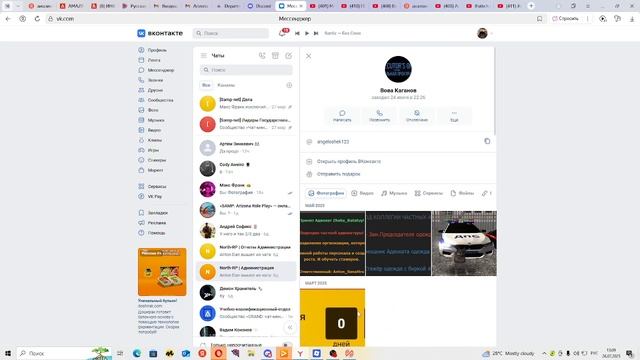
Task: Open the chats hamburger menu
Action: pyautogui.click(x=204, y=56)
